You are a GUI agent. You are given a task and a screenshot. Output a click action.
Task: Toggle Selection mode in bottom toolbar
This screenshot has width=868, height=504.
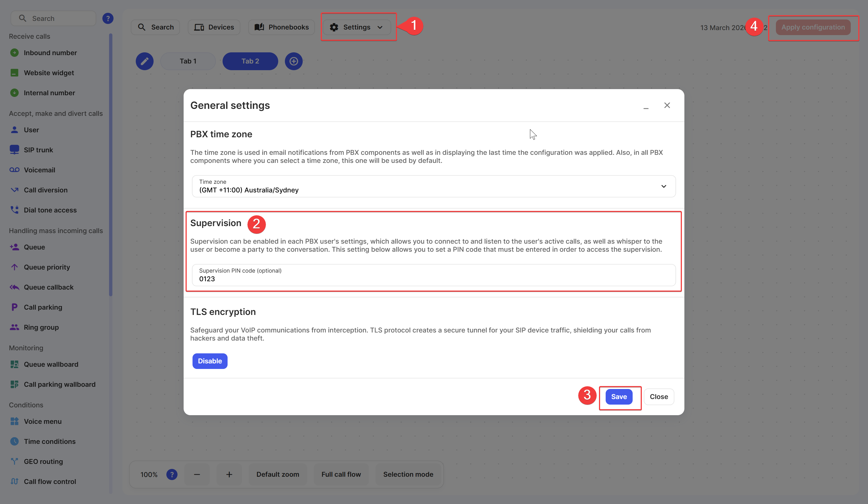click(408, 474)
